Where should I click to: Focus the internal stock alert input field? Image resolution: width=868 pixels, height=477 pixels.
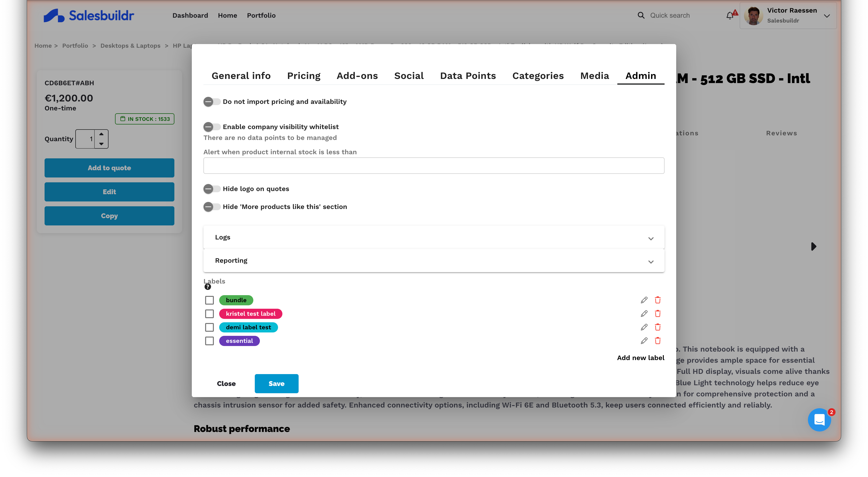point(434,165)
